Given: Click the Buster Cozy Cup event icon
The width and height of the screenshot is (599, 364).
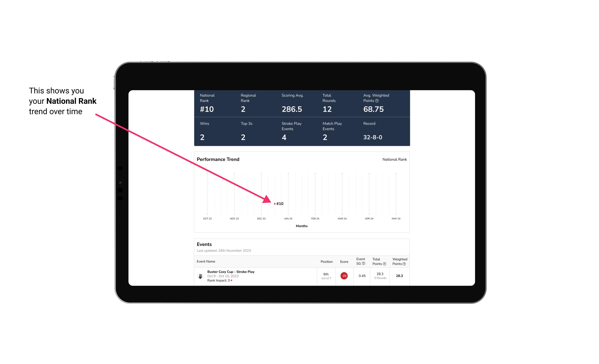Looking at the screenshot, I should point(201,275).
